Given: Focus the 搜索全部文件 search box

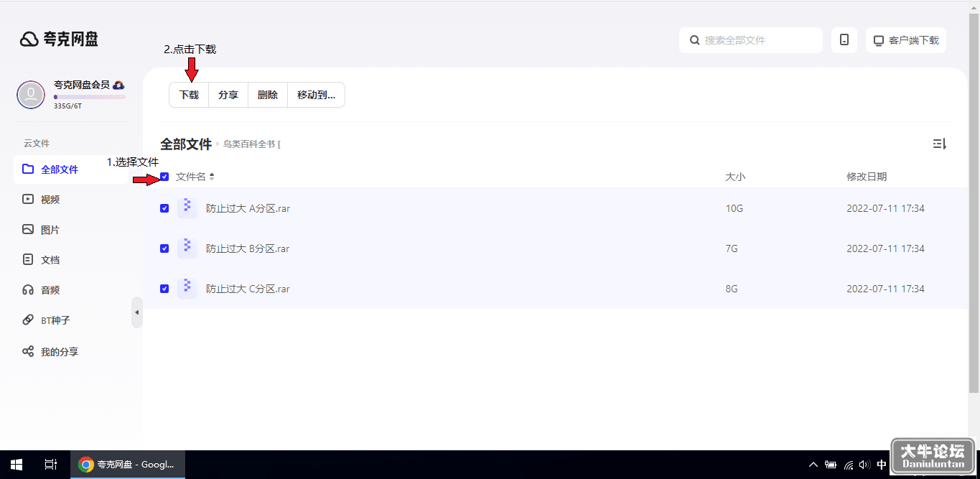Looking at the screenshot, I should [751, 40].
